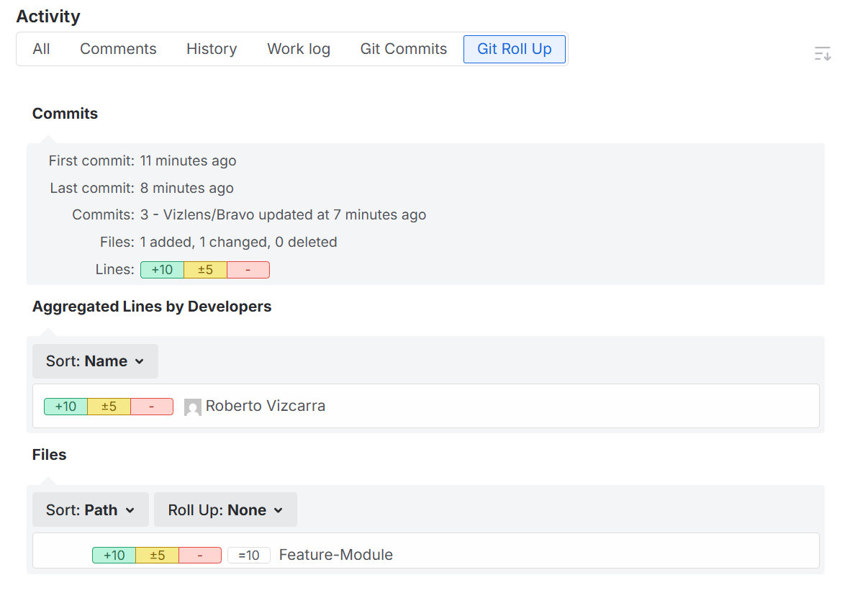This screenshot has height=616, width=855.
Task: Open the files Sort: Path dropdown
Action: pos(91,510)
